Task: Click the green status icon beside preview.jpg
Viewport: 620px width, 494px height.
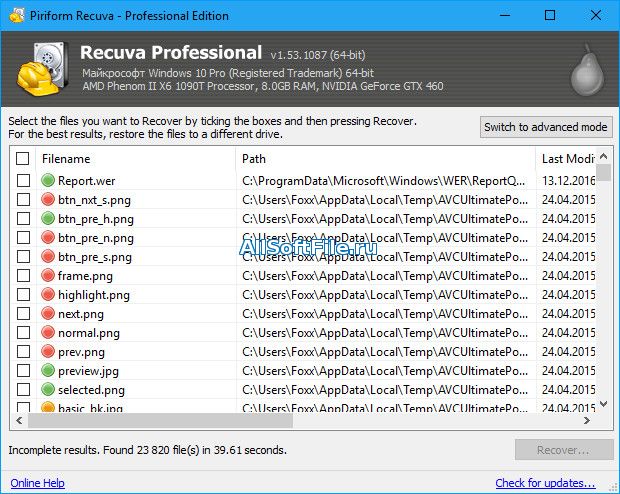Action: click(x=48, y=371)
